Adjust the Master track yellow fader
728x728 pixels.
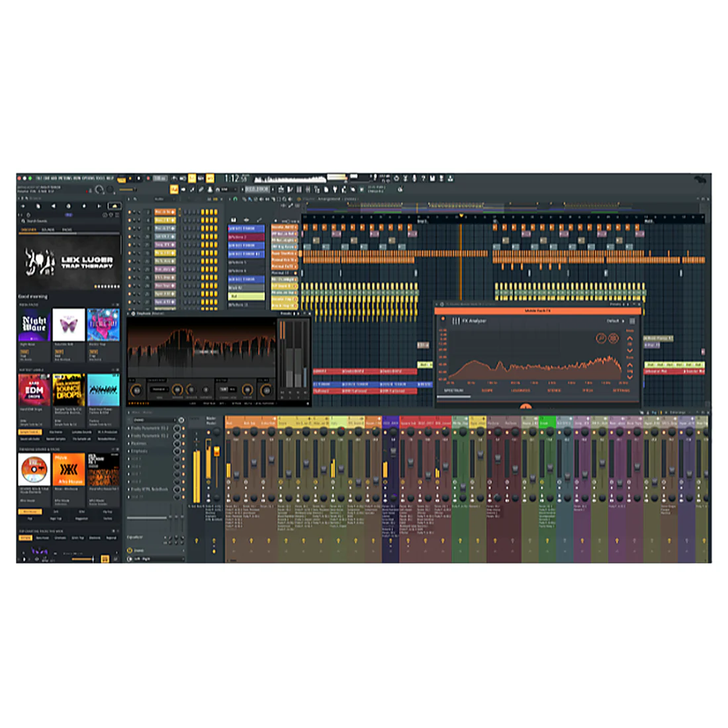217,451
